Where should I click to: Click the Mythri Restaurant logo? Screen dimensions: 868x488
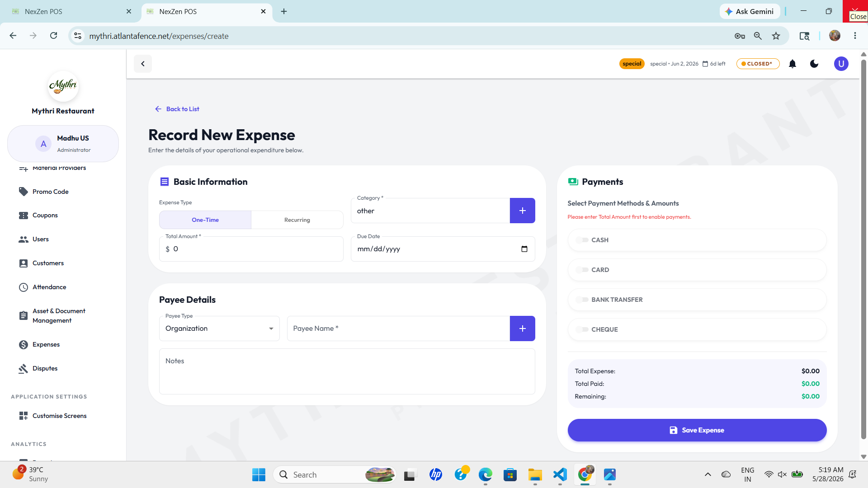click(63, 86)
